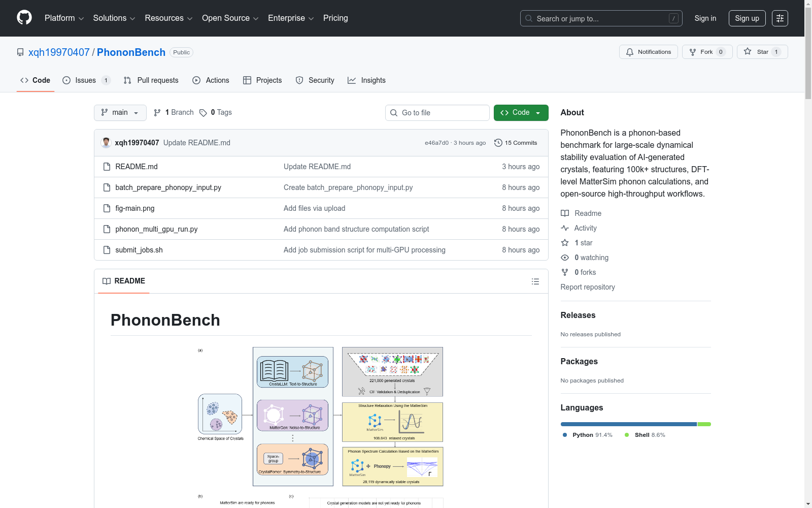Focus the Go to file input
Image resolution: width=812 pixels, height=508 pixels.
pyautogui.click(x=437, y=113)
